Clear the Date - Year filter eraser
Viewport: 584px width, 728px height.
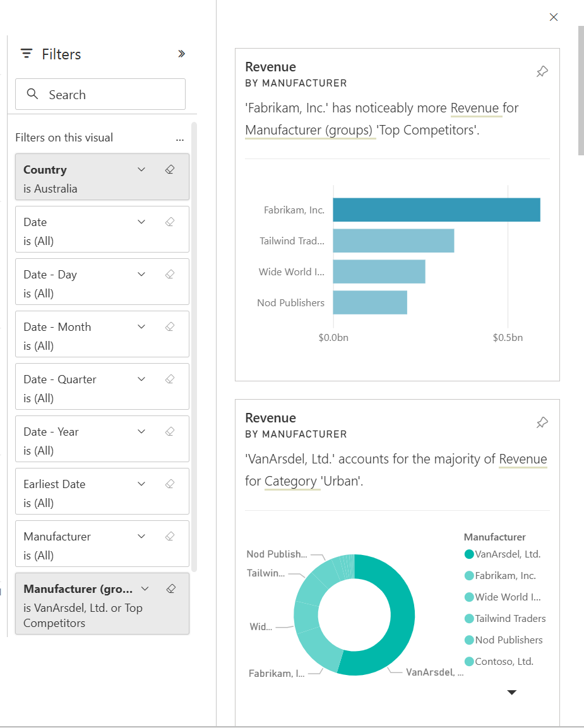coord(170,433)
